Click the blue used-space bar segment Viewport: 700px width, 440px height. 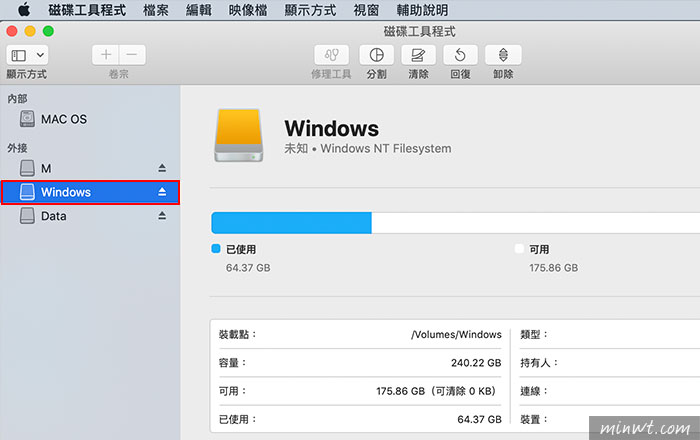pyautogui.click(x=292, y=223)
